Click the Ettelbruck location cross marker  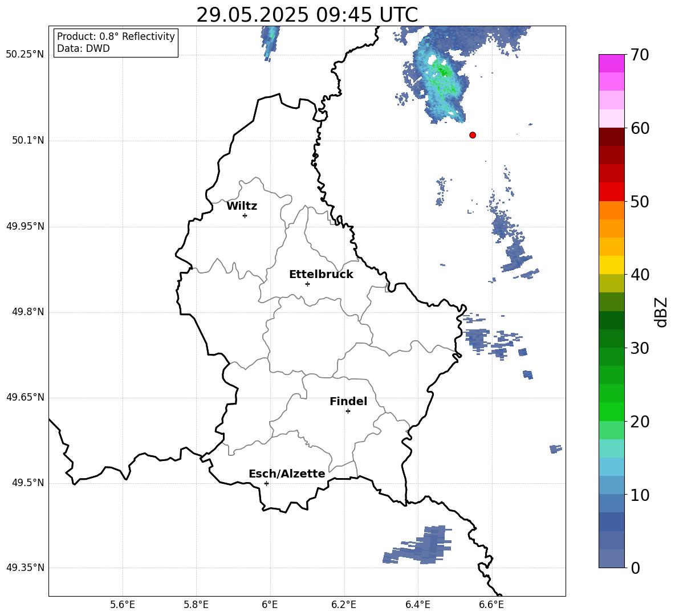coord(307,284)
